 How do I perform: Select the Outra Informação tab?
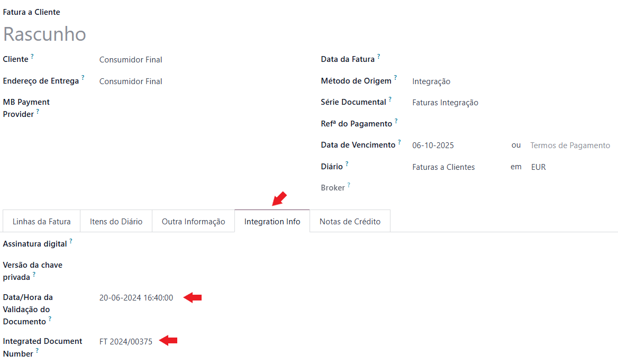click(194, 222)
